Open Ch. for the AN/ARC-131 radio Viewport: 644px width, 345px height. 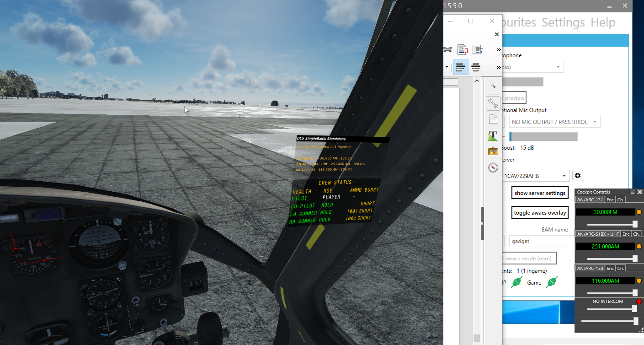point(621,199)
